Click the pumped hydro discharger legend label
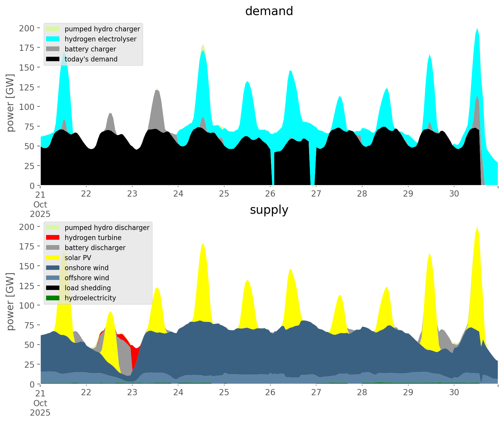Viewport: 504px width, 423px height. 107,228
